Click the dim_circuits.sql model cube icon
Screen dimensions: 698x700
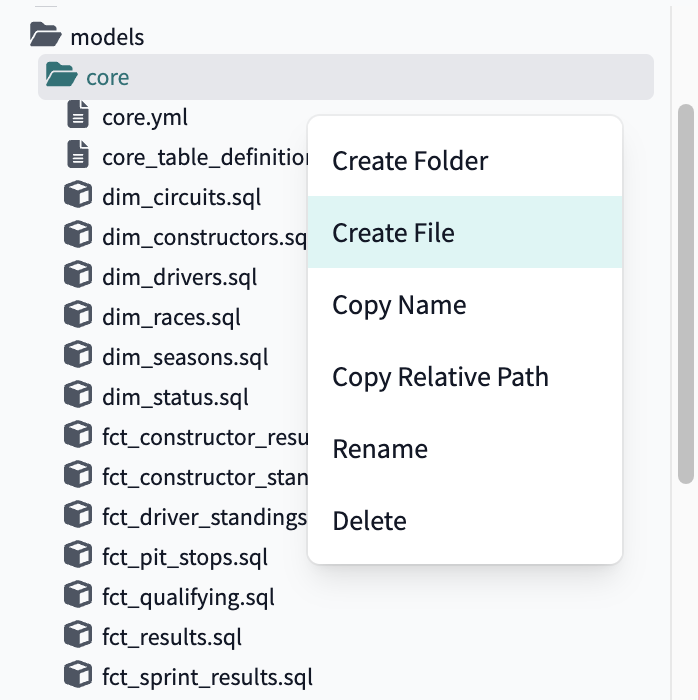(78, 194)
